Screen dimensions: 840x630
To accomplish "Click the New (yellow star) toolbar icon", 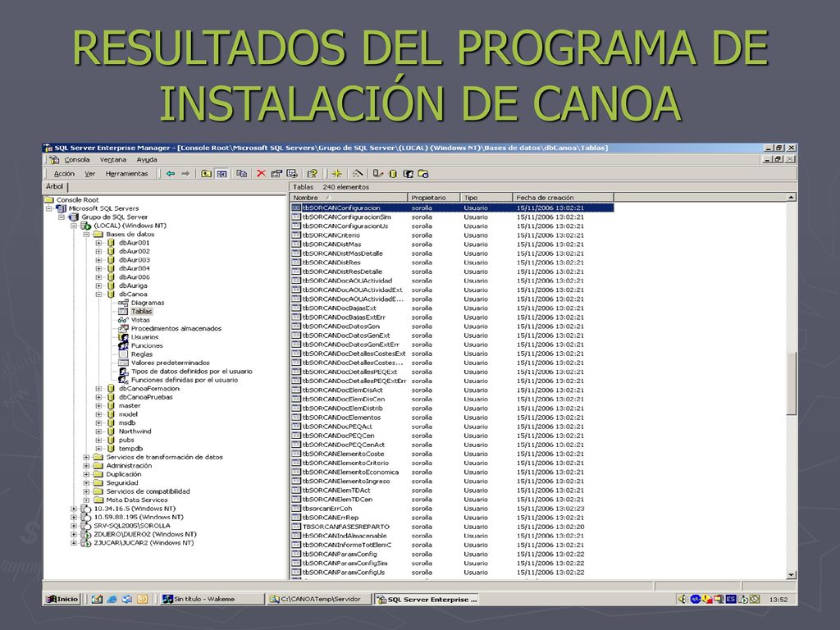I will tap(336, 174).
